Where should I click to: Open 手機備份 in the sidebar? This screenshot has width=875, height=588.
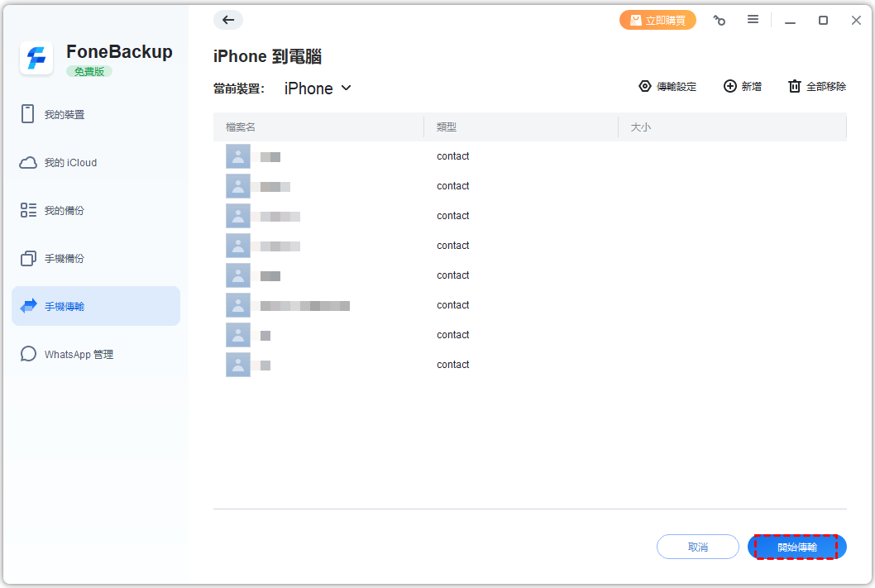pos(96,258)
